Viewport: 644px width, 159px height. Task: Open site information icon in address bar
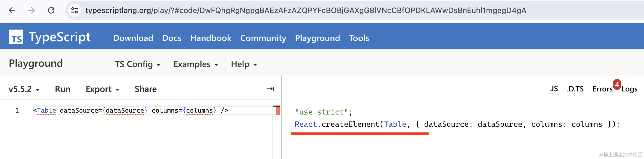[74, 10]
